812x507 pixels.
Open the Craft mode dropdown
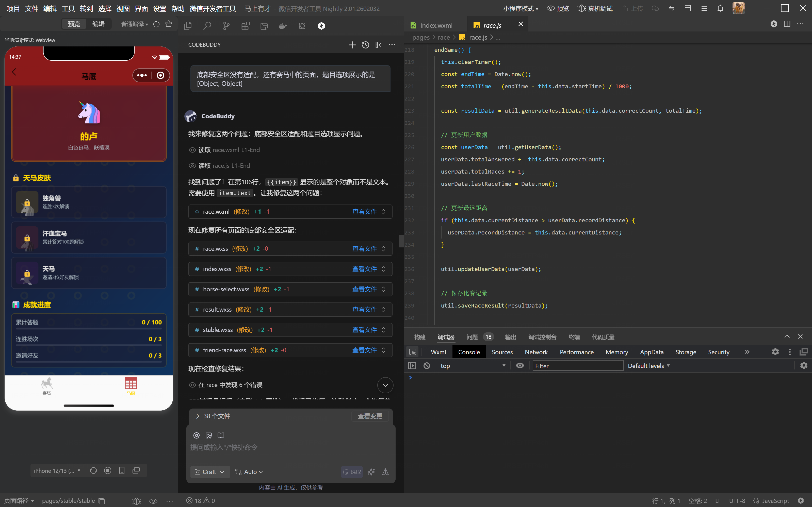210,472
